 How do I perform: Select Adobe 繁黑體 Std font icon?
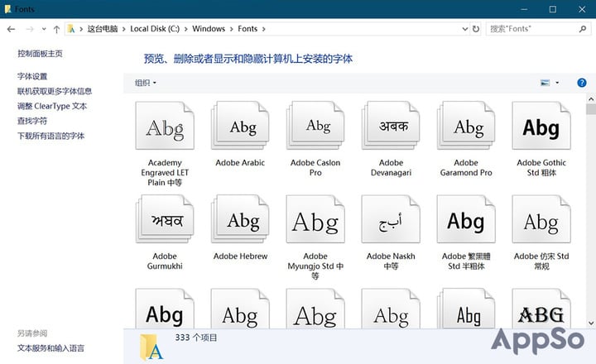pyautogui.click(x=466, y=219)
